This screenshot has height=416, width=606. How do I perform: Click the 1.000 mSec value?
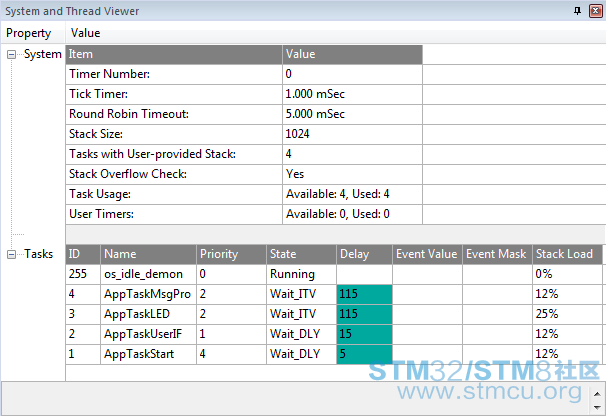pyautogui.click(x=315, y=94)
